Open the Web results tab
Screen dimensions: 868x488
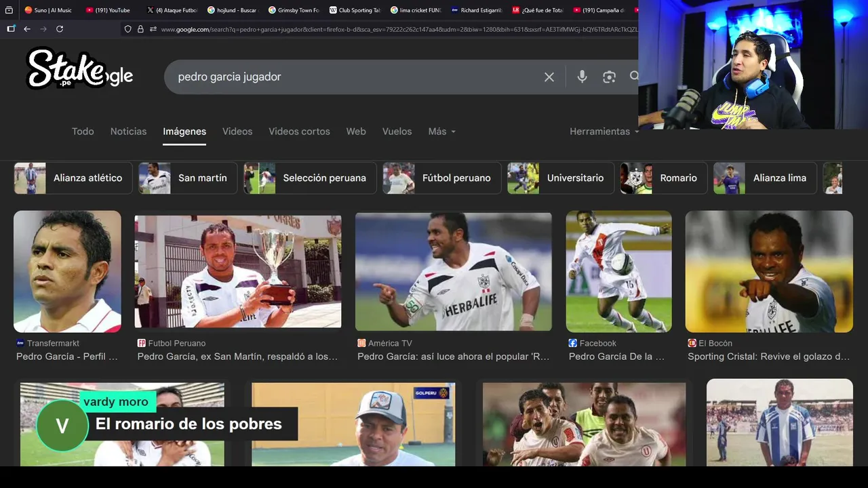coord(356,131)
